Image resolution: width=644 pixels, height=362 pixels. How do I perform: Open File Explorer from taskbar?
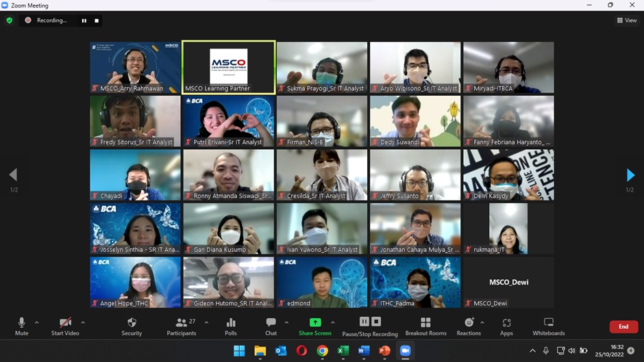[260, 351]
